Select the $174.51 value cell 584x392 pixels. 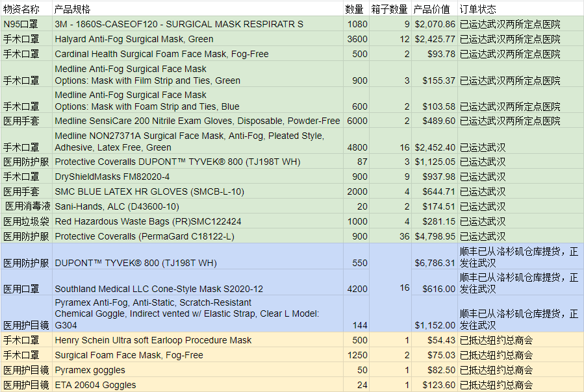435,206
